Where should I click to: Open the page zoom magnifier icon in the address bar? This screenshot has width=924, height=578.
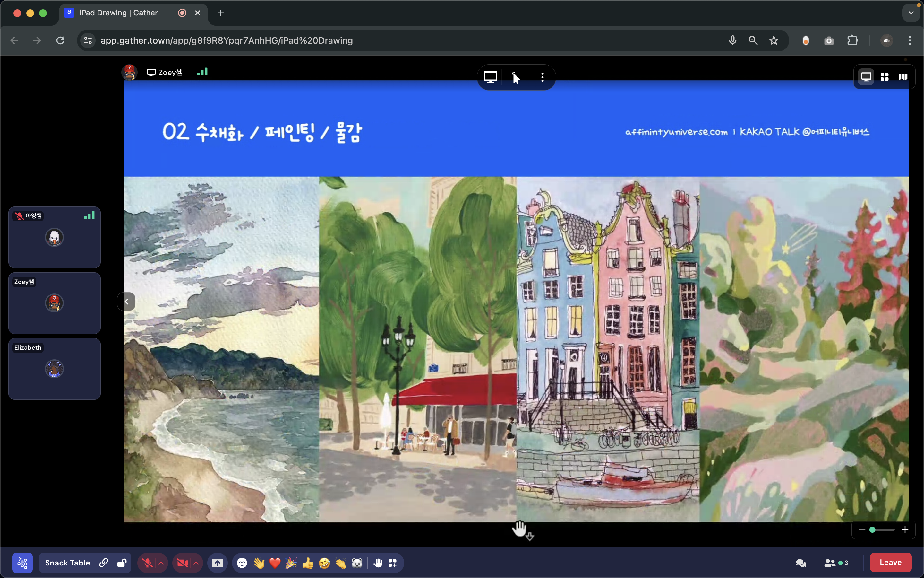click(753, 40)
